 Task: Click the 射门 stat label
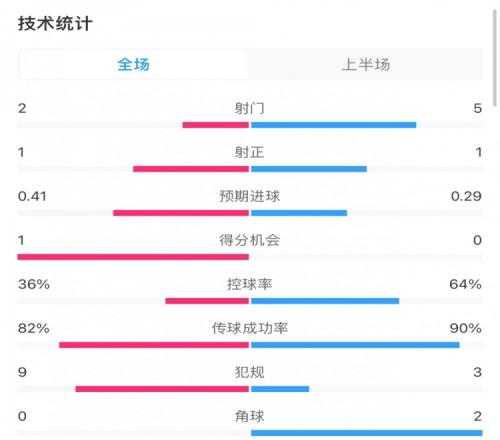pyautogui.click(x=249, y=108)
